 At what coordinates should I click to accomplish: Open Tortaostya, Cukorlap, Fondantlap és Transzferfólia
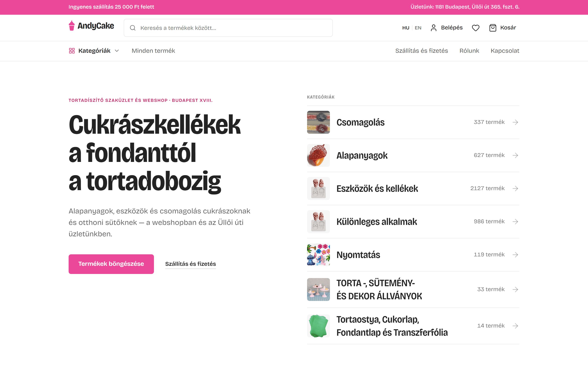tap(392, 326)
